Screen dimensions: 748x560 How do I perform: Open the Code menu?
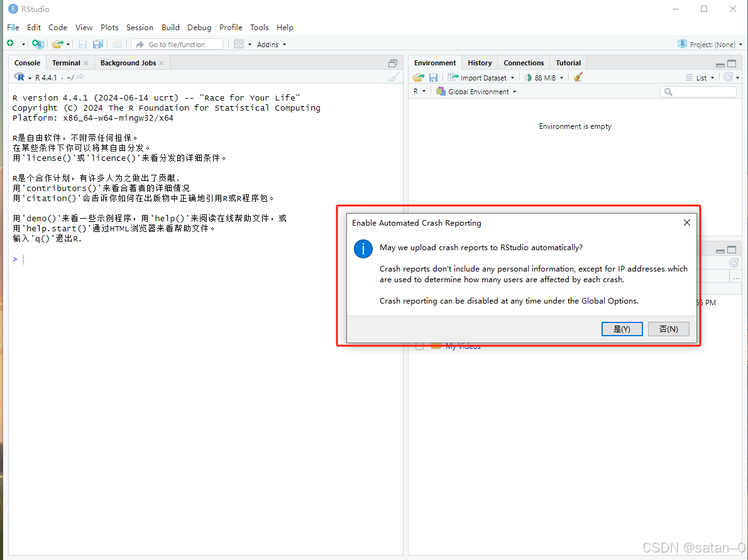pyautogui.click(x=58, y=27)
